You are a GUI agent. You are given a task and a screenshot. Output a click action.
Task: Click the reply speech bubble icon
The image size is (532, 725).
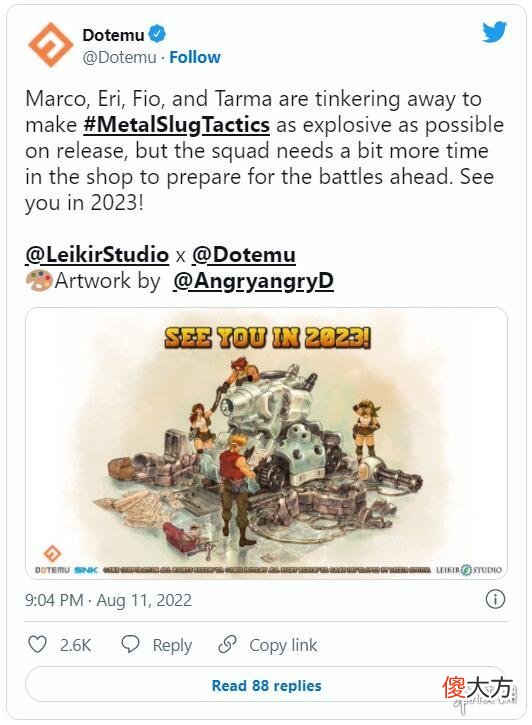[130, 644]
